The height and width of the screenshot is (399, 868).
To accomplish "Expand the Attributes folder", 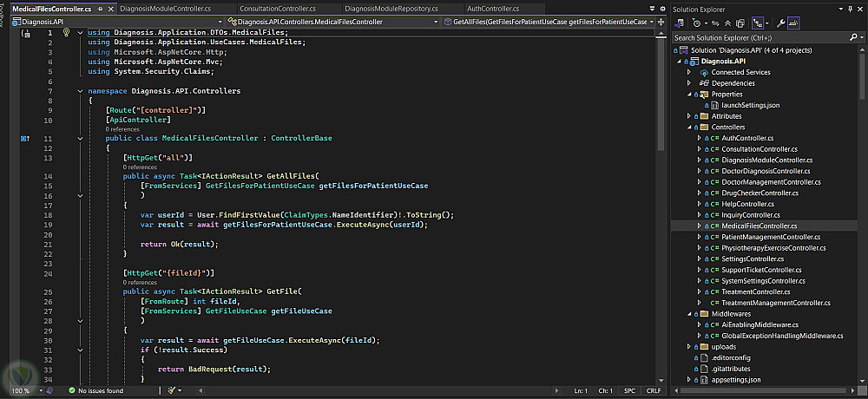I will click(x=689, y=116).
